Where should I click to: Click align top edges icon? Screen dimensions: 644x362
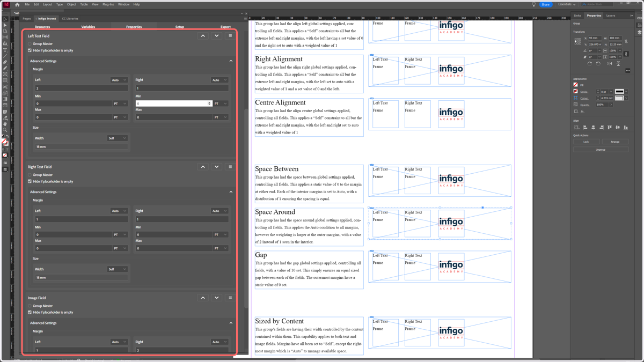(x=610, y=128)
